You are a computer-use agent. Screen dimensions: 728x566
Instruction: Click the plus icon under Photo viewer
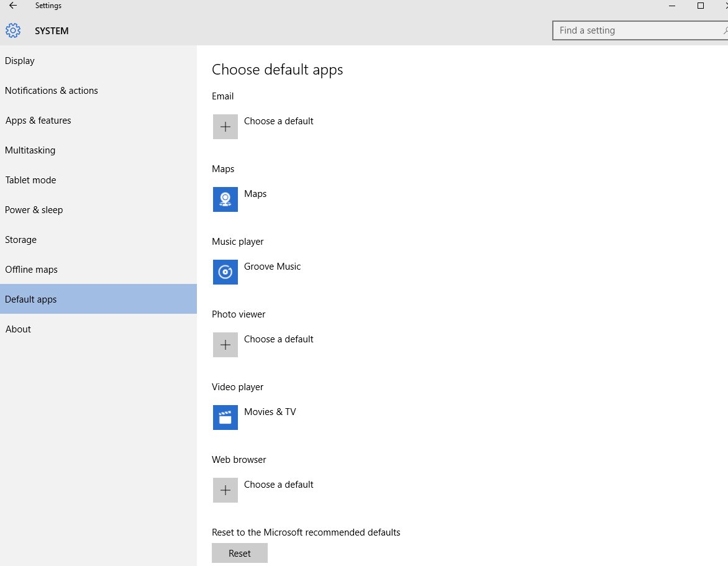tap(225, 345)
